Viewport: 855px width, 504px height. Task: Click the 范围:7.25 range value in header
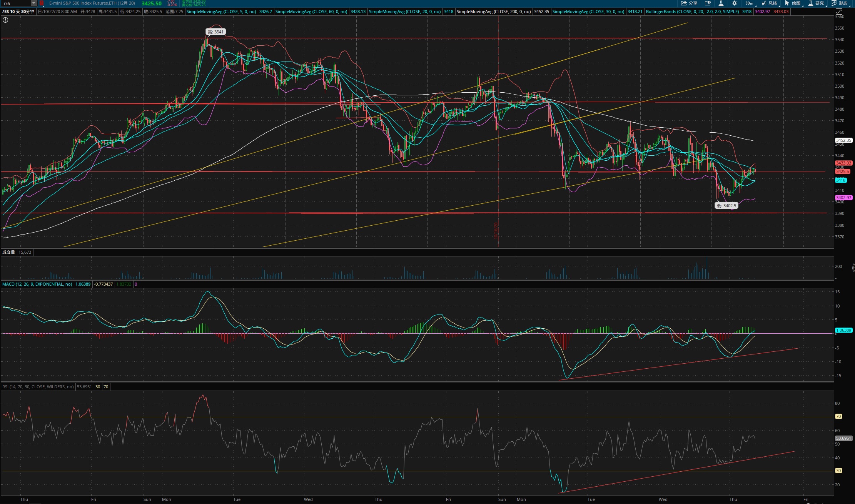[x=174, y=12]
